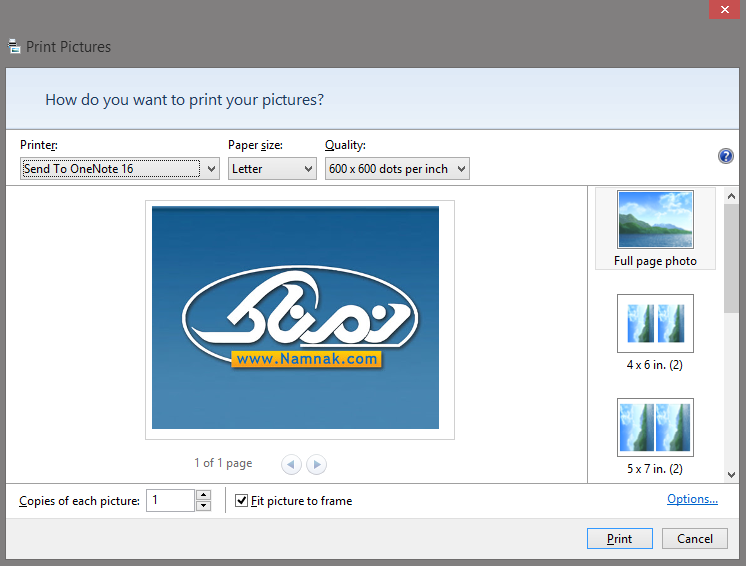The width and height of the screenshot is (746, 566).
Task: Decrease copies with the down spinner arrow
Action: 204,506
